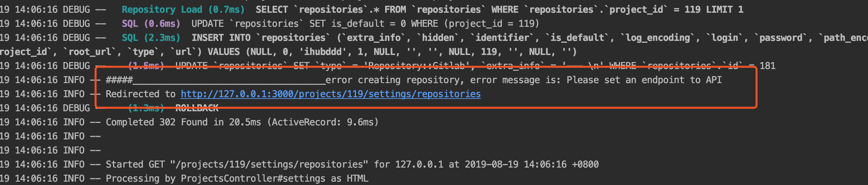The image size is (868, 185).
Task: Click the 'error creating repository' message line
Action: click(x=414, y=80)
